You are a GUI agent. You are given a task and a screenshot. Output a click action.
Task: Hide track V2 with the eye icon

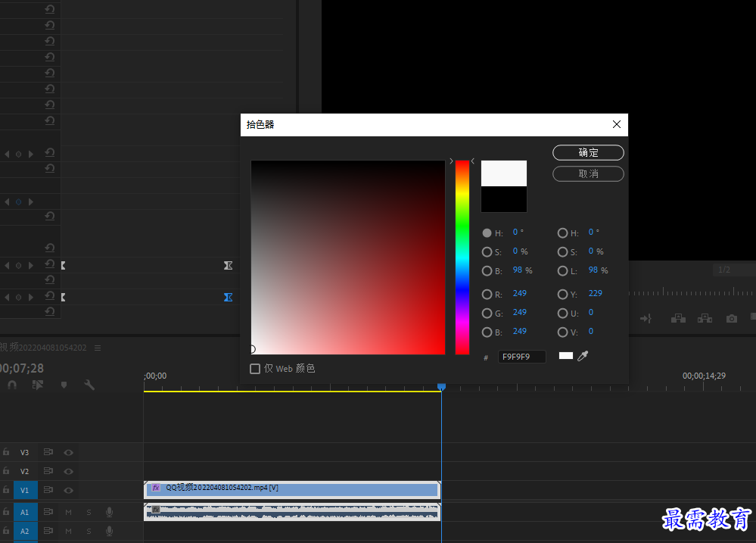[x=68, y=471]
